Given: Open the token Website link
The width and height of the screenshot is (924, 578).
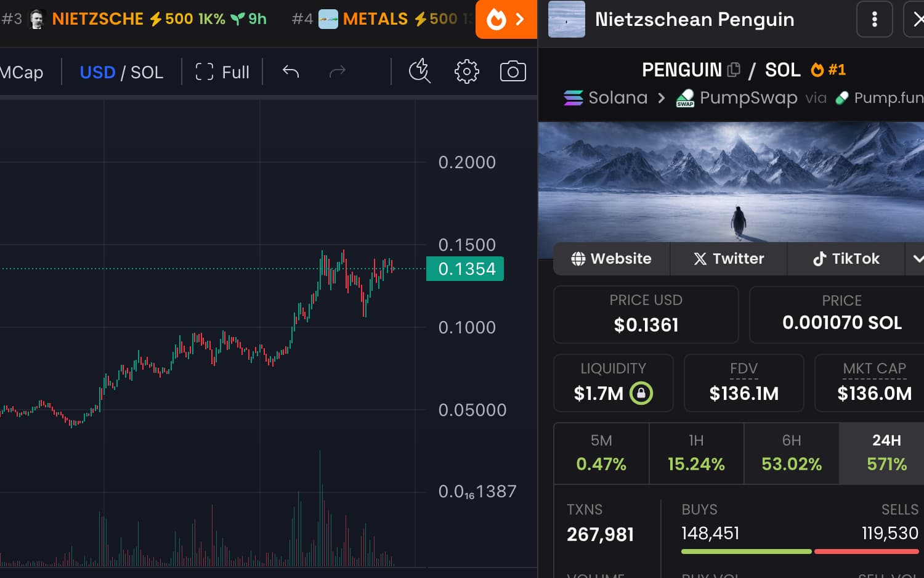Looking at the screenshot, I should (x=611, y=259).
